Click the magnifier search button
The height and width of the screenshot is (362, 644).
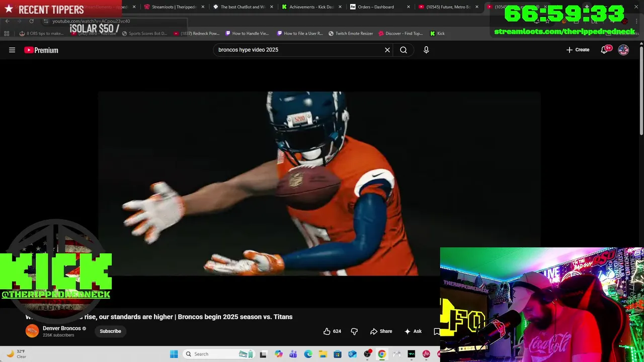point(404,50)
